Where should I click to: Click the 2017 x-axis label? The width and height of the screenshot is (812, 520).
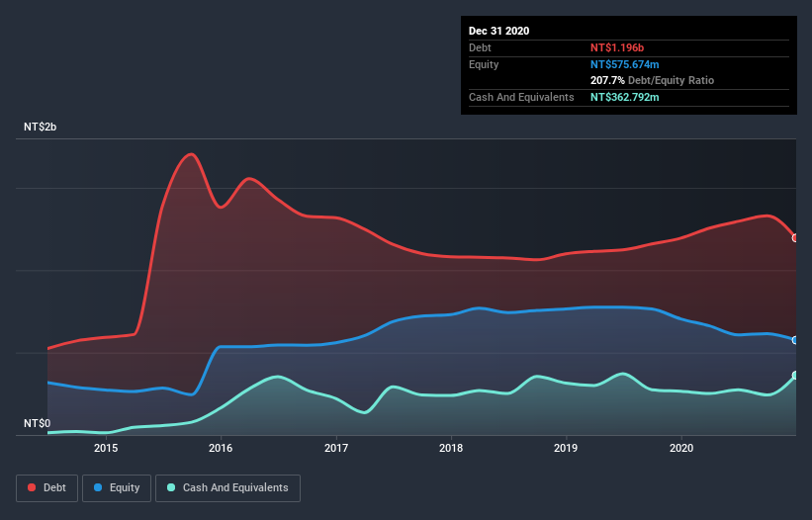336,448
